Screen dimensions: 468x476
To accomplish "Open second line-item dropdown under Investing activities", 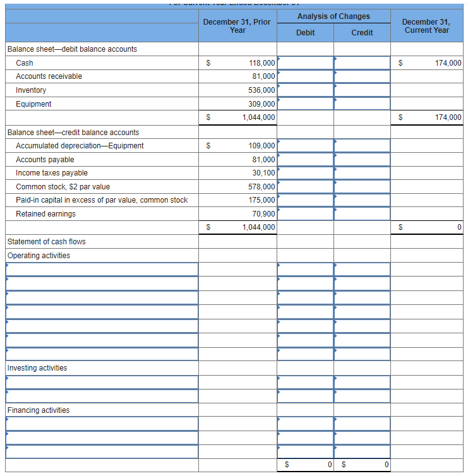I will pos(102,396).
